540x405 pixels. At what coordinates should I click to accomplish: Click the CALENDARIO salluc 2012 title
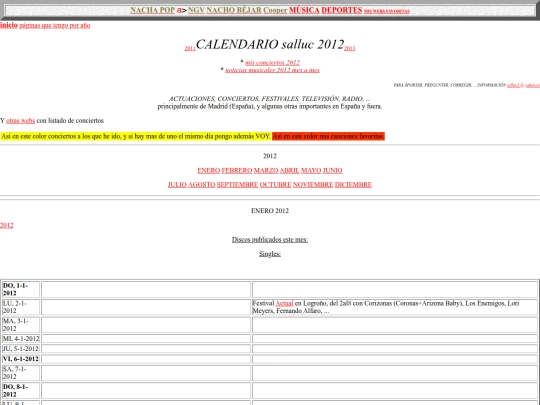pyautogui.click(x=270, y=44)
